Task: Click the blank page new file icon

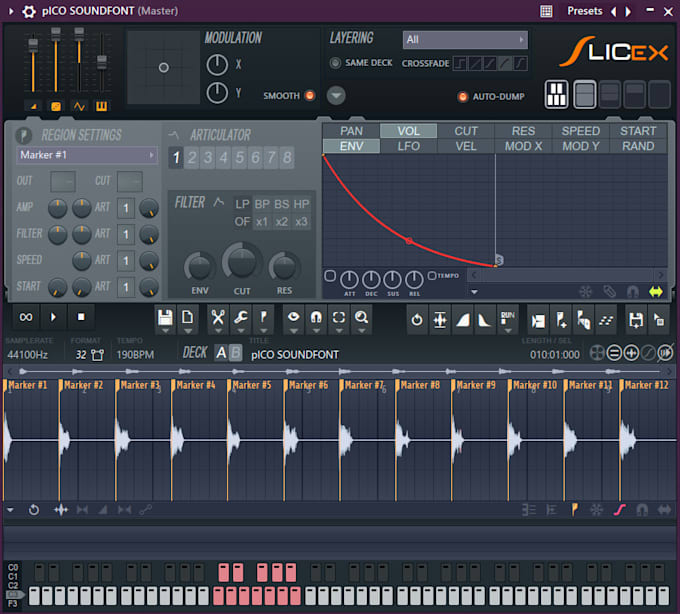Action: click(188, 317)
